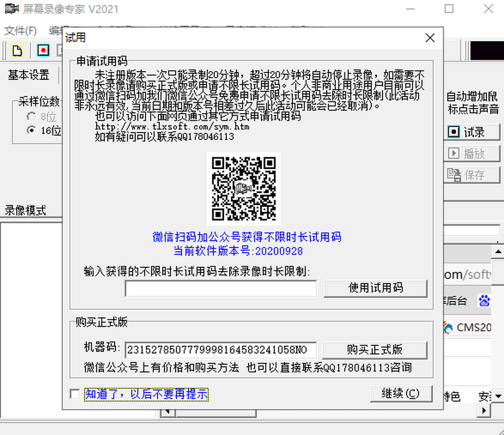This screenshot has height=435, width=504.
Task: Click the Baidu paw icon
Action: tap(484, 301)
